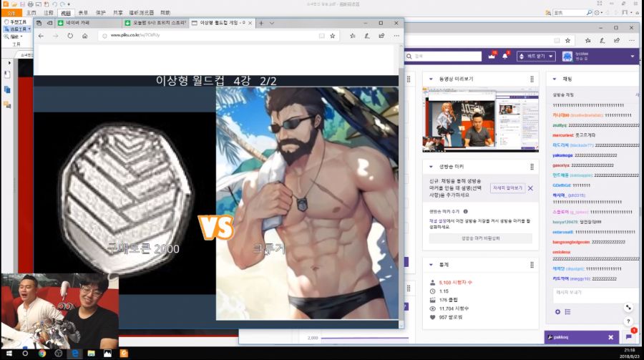Click the chat message input field
644x360 pixels.
(x=595, y=295)
